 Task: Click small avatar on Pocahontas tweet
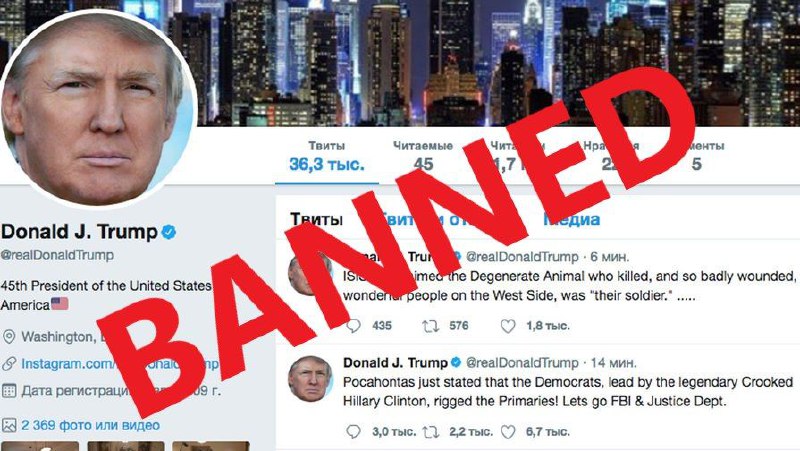click(310, 379)
